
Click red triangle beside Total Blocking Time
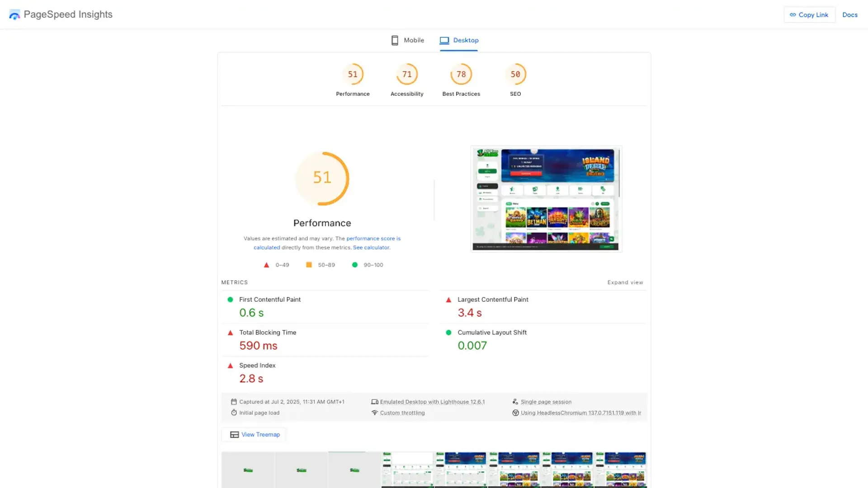coord(230,333)
